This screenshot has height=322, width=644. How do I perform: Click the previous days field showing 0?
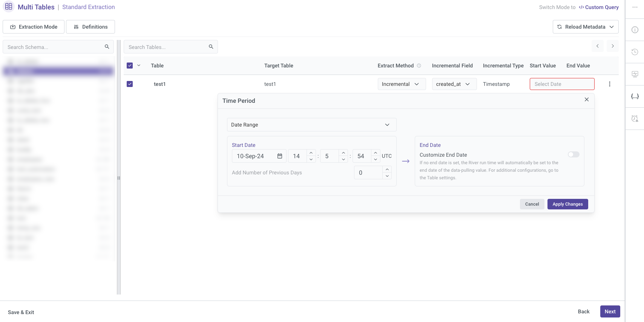pyautogui.click(x=368, y=172)
